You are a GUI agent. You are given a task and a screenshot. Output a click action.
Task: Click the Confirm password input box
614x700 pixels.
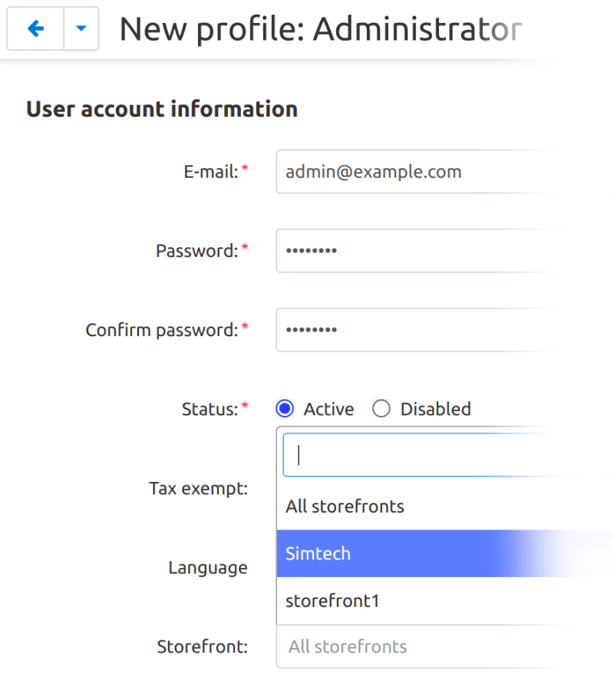tap(430, 330)
